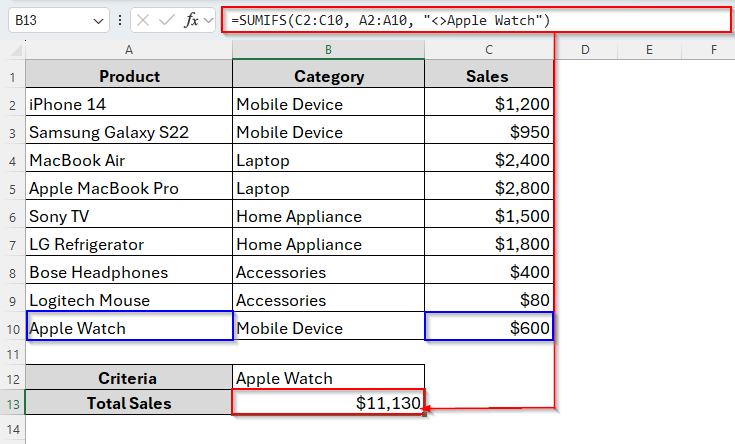Open the Name Box dropdown arrow
This screenshot has height=444, width=735.
click(x=98, y=21)
